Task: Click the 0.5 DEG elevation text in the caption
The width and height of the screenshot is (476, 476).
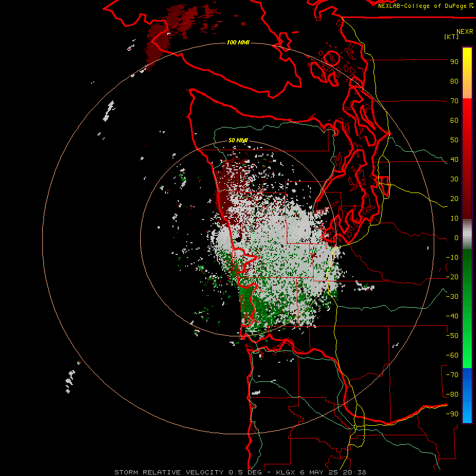Action: [246, 472]
